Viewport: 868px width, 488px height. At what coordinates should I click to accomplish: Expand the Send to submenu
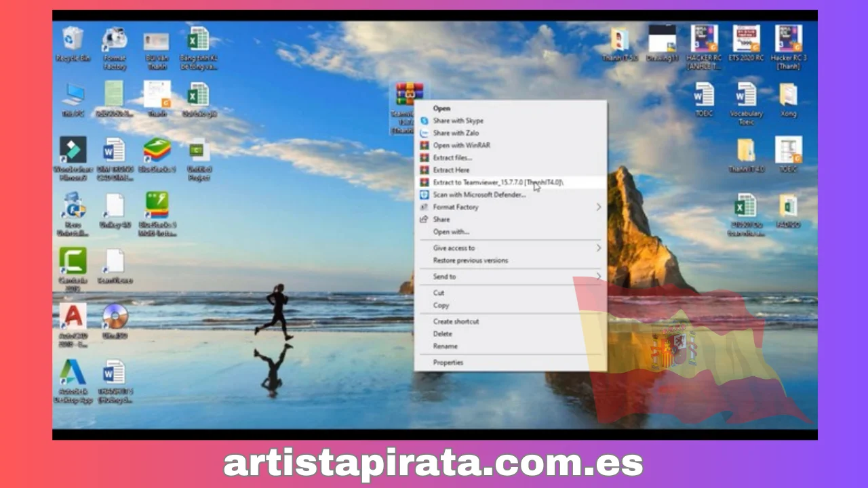coord(598,277)
